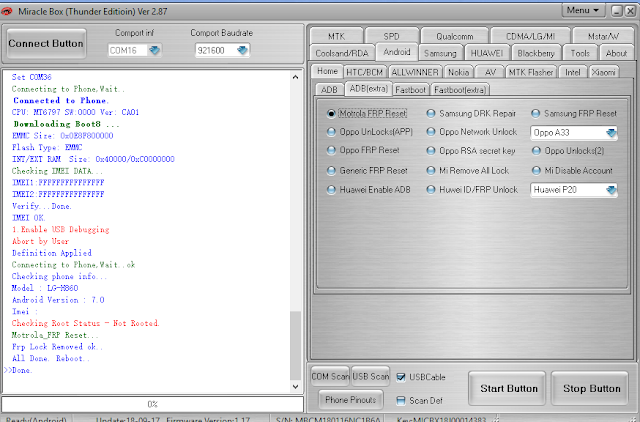The width and height of the screenshot is (640, 422).
Task: Click the Miracle Box red logo icon
Action: 7,11
